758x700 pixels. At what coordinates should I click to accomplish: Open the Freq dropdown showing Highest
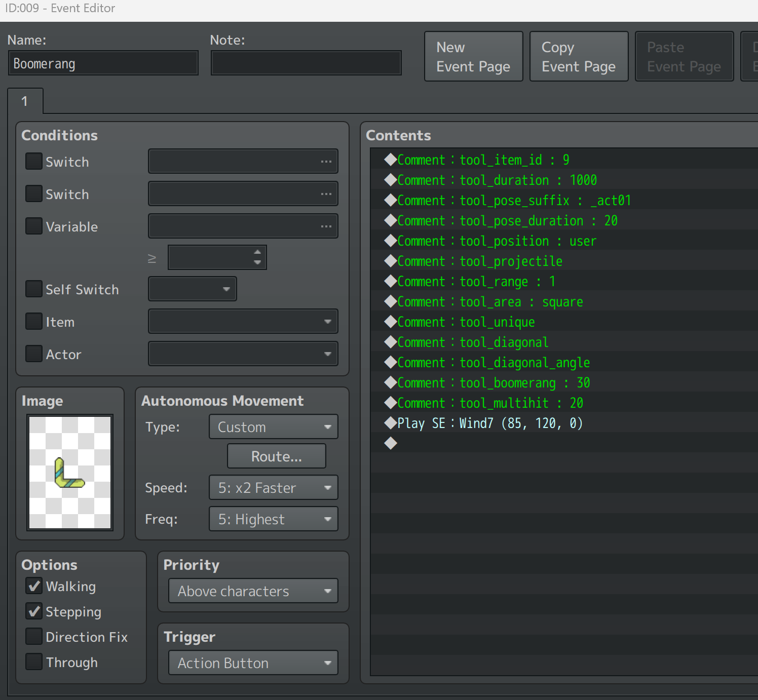tap(274, 519)
